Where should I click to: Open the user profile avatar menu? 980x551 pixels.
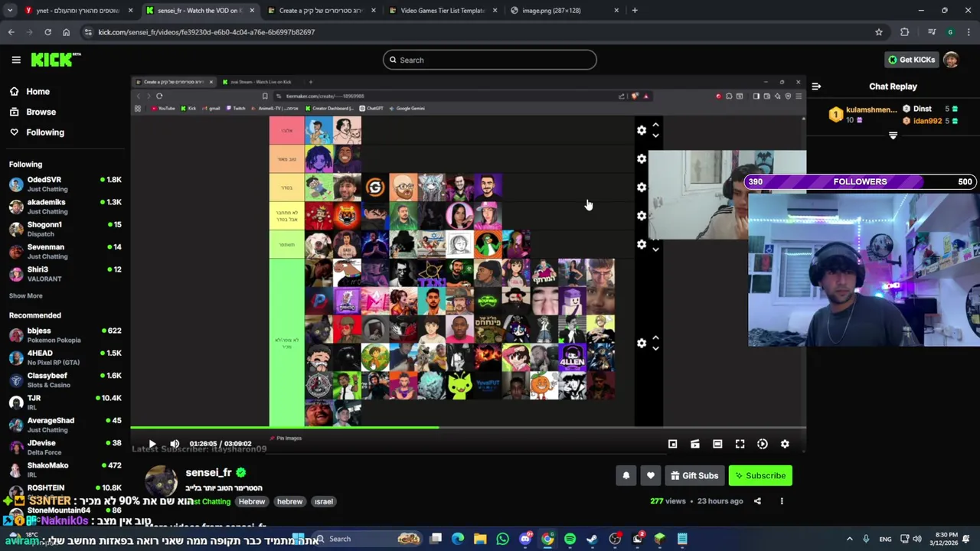pyautogui.click(x=951, y=60)
